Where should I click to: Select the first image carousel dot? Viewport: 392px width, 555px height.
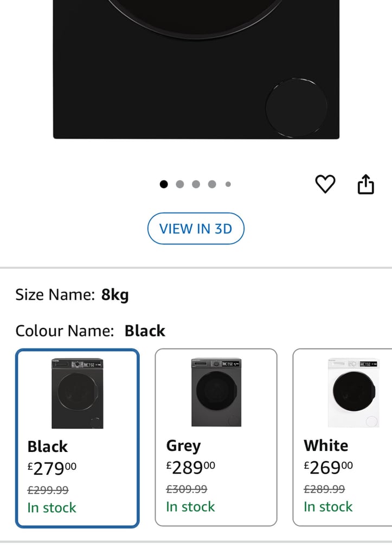(x=164, y=184)
